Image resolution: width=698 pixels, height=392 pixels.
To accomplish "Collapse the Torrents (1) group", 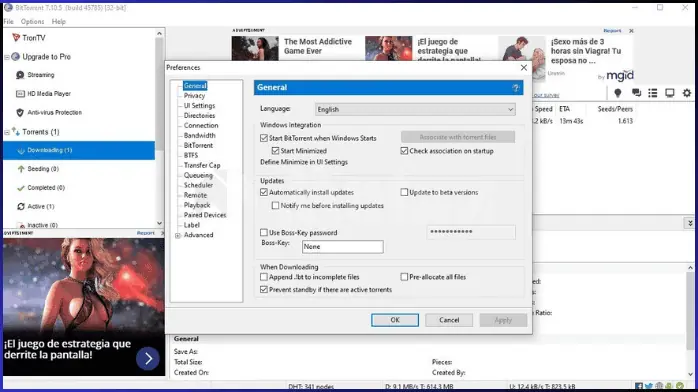I will point(7,132).
